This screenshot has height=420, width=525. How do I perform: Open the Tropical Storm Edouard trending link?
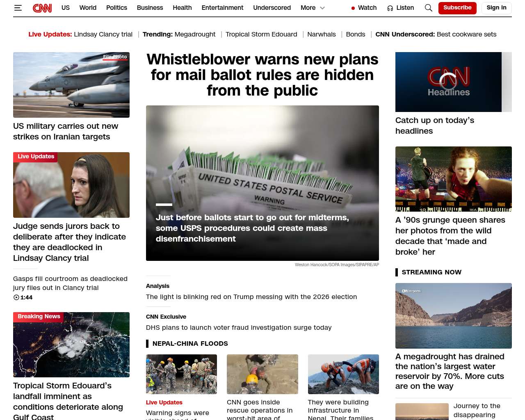[x=261, y=34]
